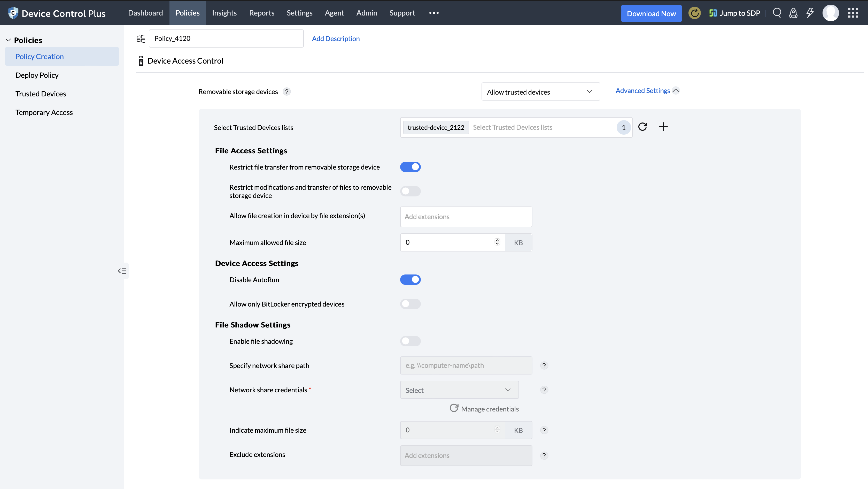Add a new trusted devices list
This screenshot has width=868, height=489.
pyautogui.click(x=663, y=127)
